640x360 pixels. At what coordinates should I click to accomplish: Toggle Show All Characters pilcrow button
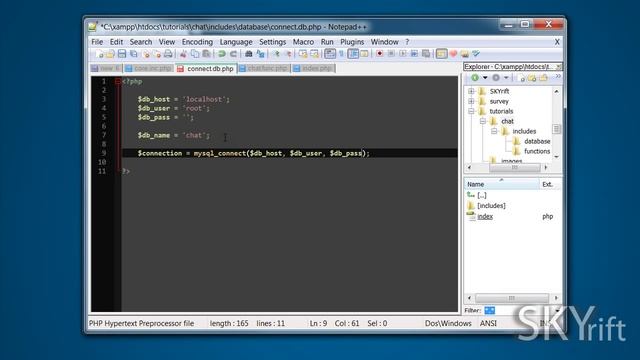tap(341, 54)
